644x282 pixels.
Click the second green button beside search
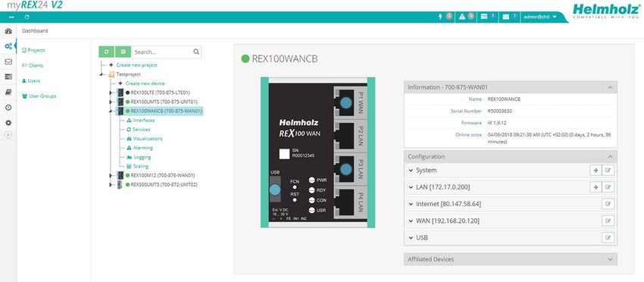[x=123, y=52]
